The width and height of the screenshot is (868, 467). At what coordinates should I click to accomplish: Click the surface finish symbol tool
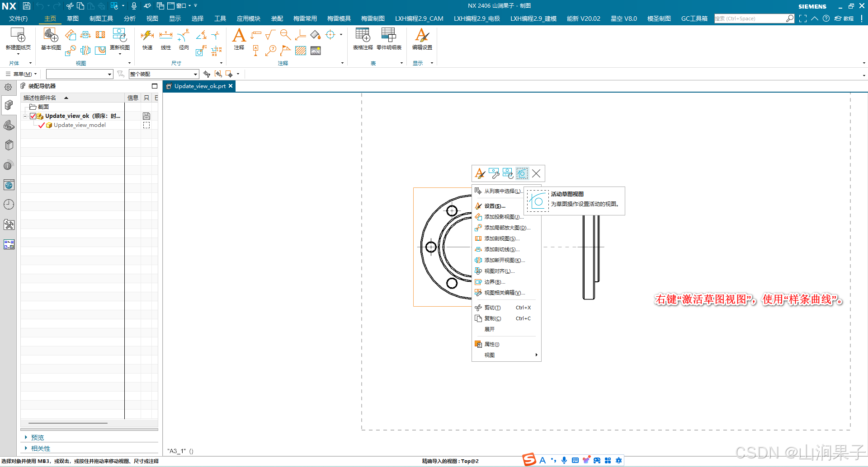tap(270, 35)
